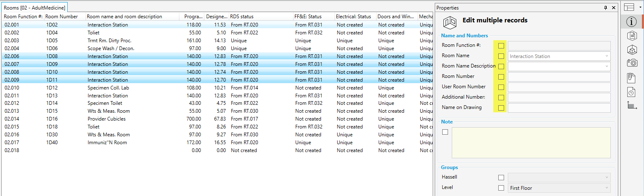644x196 pixels.
Task: Click the document sheet sidebar icon
Action: [x=631, y=36]
